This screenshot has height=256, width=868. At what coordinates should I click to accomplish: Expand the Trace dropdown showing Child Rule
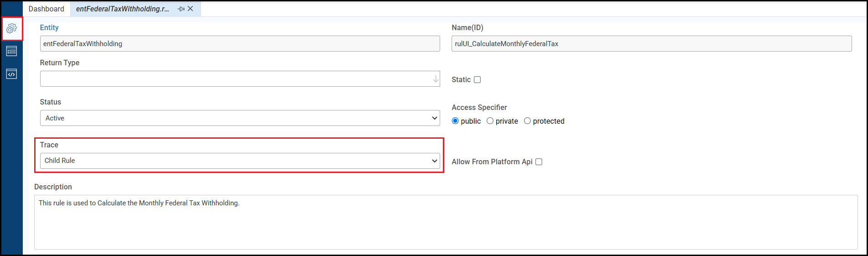click(240, 161)
